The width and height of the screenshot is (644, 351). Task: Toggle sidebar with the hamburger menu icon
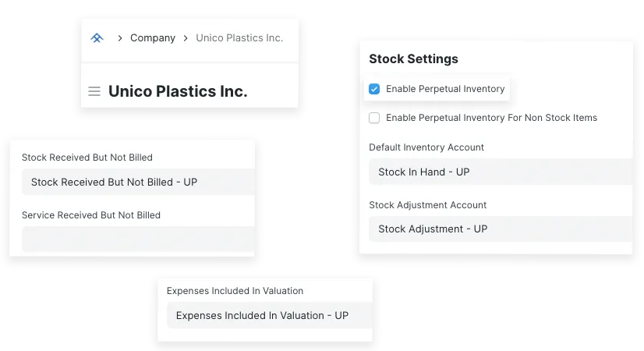pyautogui.click(x=94, y=91)
